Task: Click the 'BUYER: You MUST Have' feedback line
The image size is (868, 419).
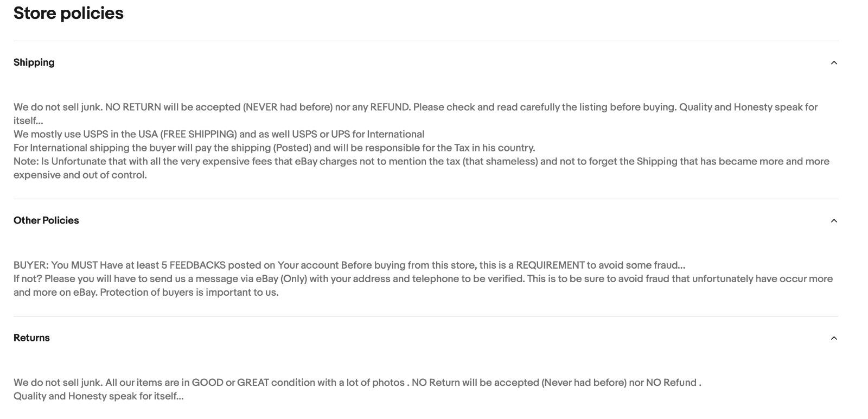Action: point(349,265)
